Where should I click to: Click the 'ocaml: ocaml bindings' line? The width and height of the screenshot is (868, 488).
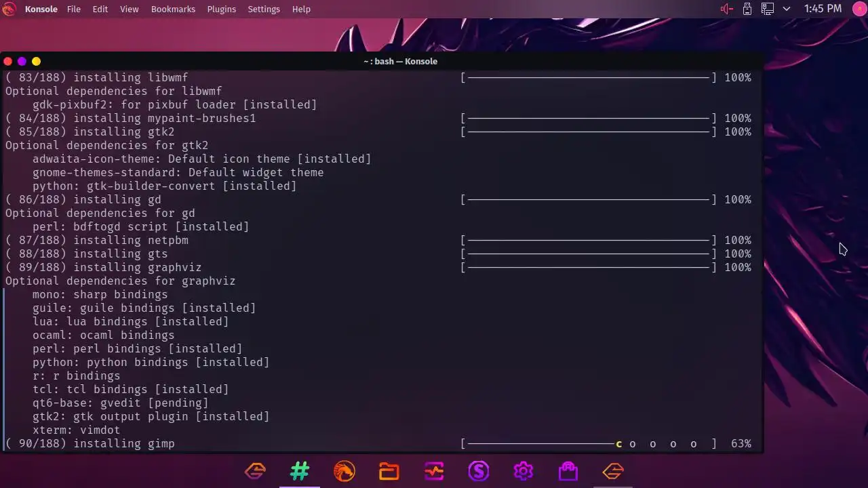click(104, 335)
